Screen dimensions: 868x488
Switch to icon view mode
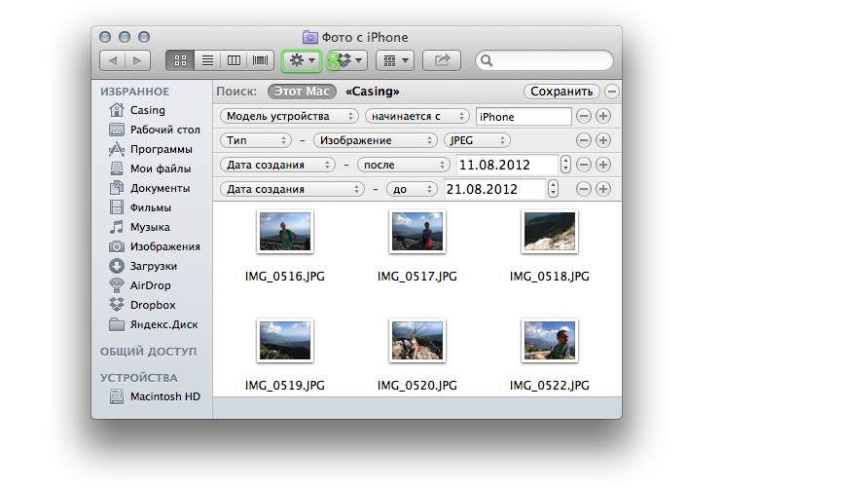[180, 60]
